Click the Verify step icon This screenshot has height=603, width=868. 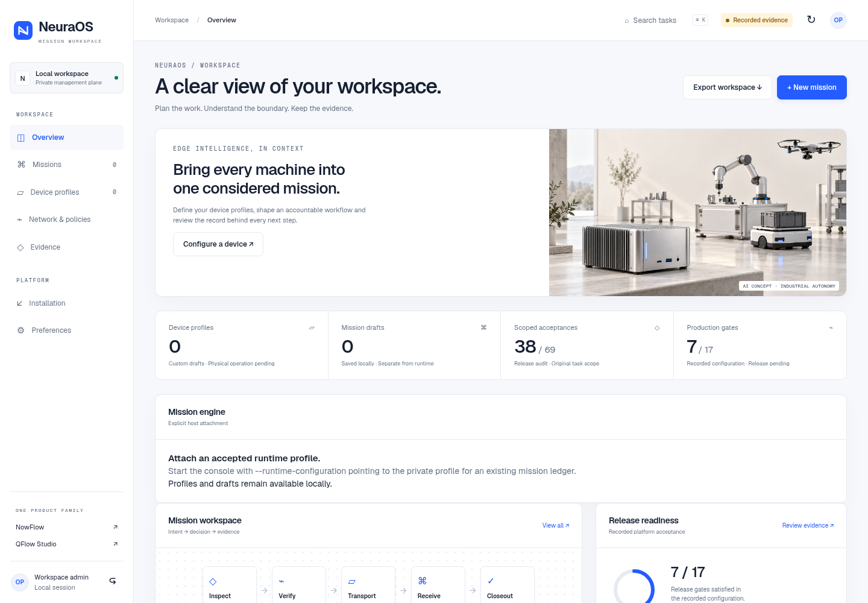[281, 581]
